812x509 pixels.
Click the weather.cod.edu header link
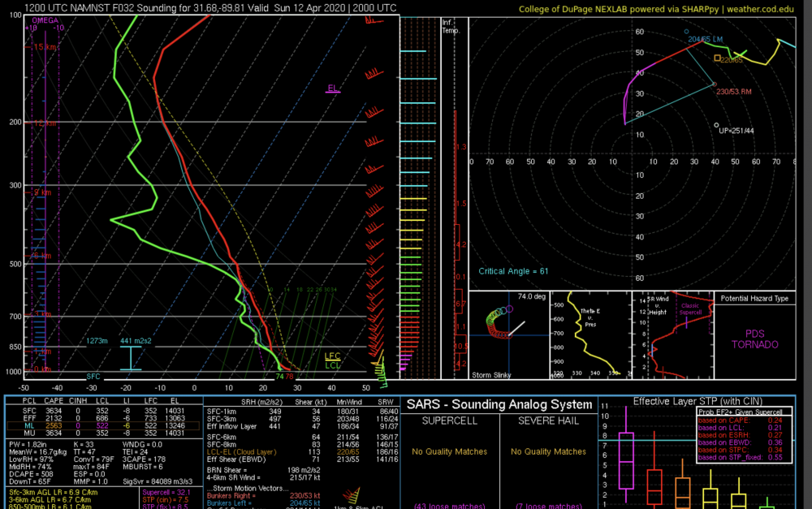pyautogui.click(x=760, y=9)
